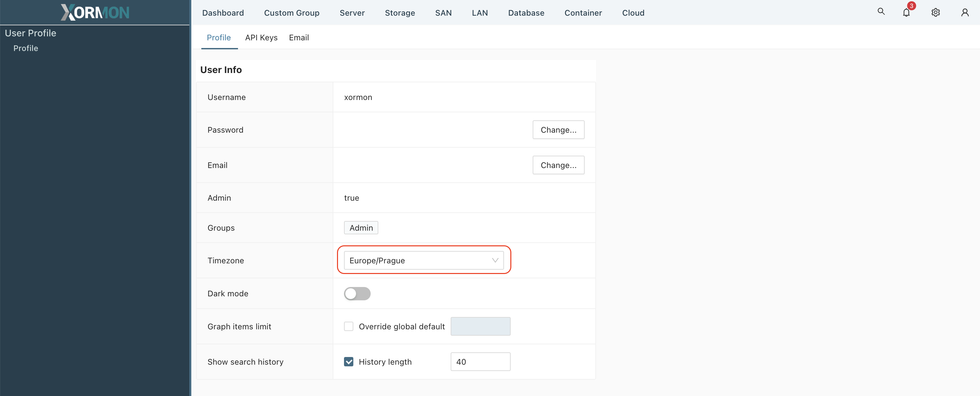The image size is (980, 396).
Task: Switch to the API Keys tab
Action: (x=261, y=36)
